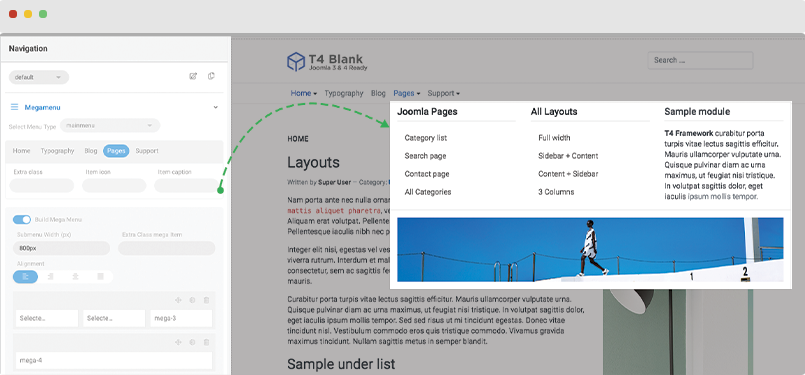Viewport: 805px width, 375px height.
Task: Open the Full width layout link
Action: (x=554, y=138)
